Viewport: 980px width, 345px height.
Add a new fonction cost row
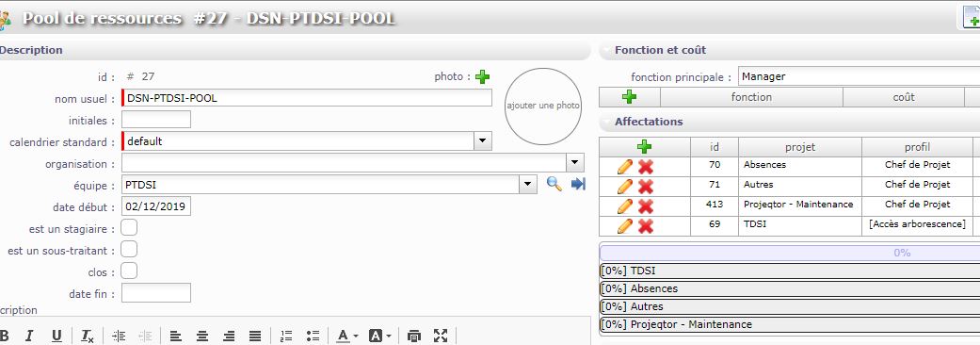pyautogui.click(x=630, y=97)
